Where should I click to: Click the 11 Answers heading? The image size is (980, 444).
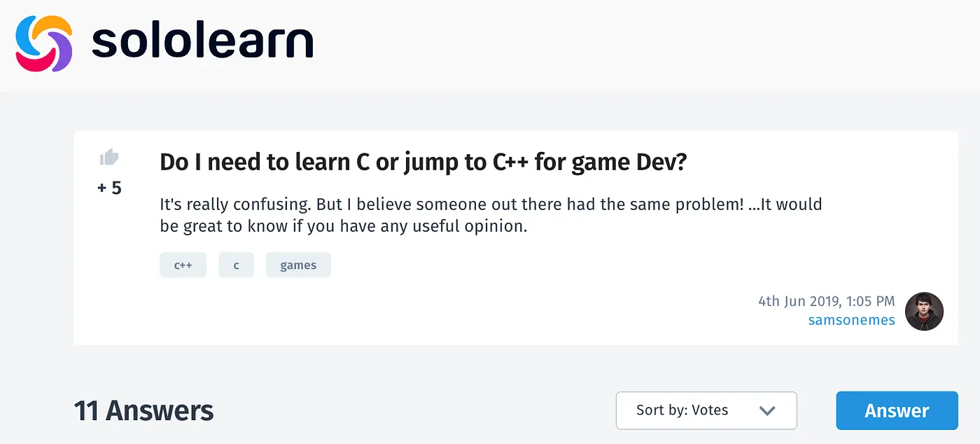click(143, 411)
